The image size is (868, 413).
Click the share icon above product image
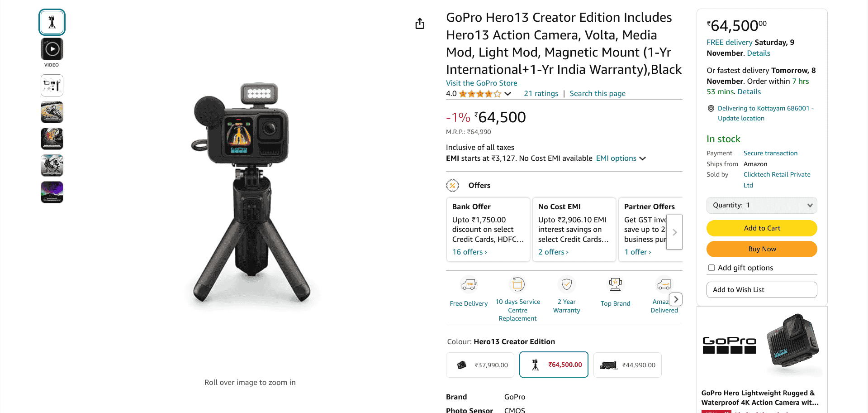click(420, 24)
